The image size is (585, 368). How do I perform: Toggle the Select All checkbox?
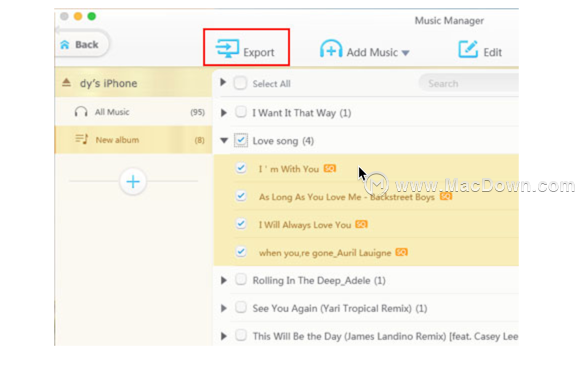(240, 83)
